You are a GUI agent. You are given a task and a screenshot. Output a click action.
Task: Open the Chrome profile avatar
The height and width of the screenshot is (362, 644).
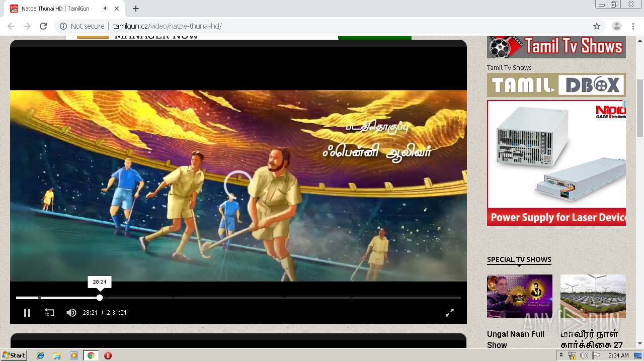[x=616, y=26]
